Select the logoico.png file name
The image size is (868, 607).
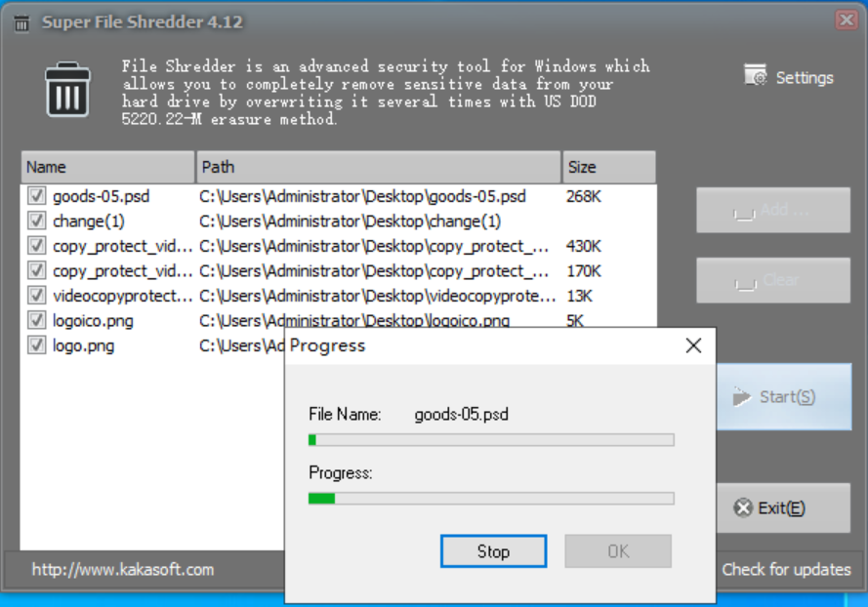pyautogui.click(x=93, y=321)
